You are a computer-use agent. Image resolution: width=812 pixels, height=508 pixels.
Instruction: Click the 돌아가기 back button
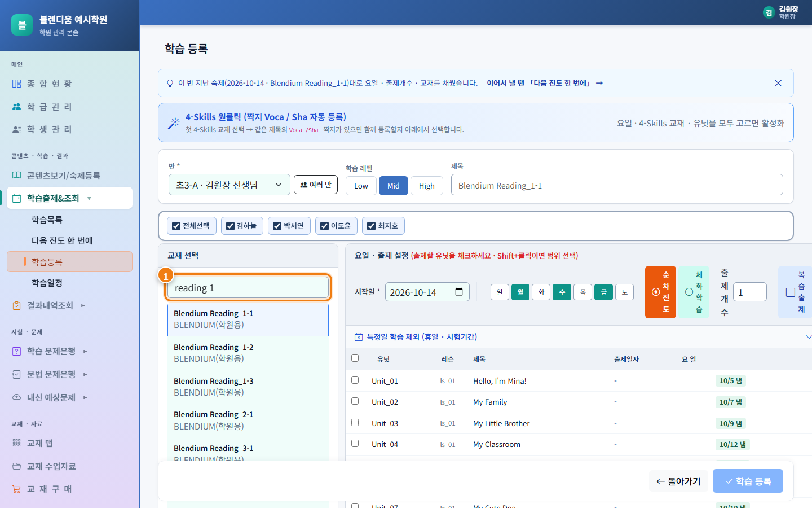coord(678,481)
